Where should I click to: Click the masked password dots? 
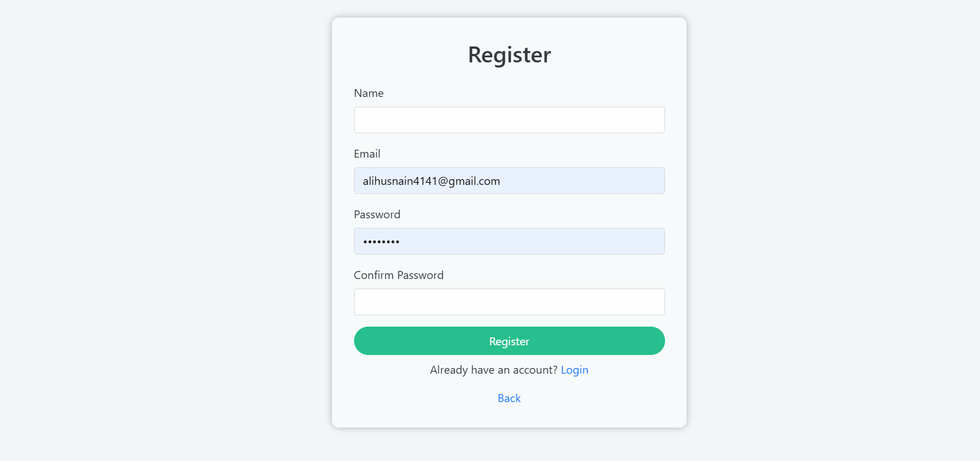(x=381, y=242)
